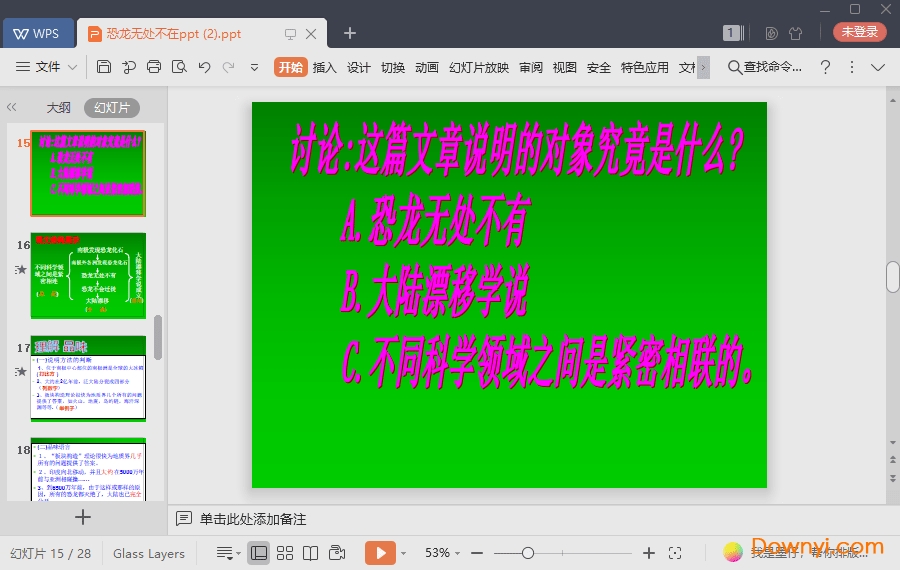Collapse the slide panel with double chevron
Image resolution: width=900 pixels, height=570 pixels.
(x=11, y=107)
